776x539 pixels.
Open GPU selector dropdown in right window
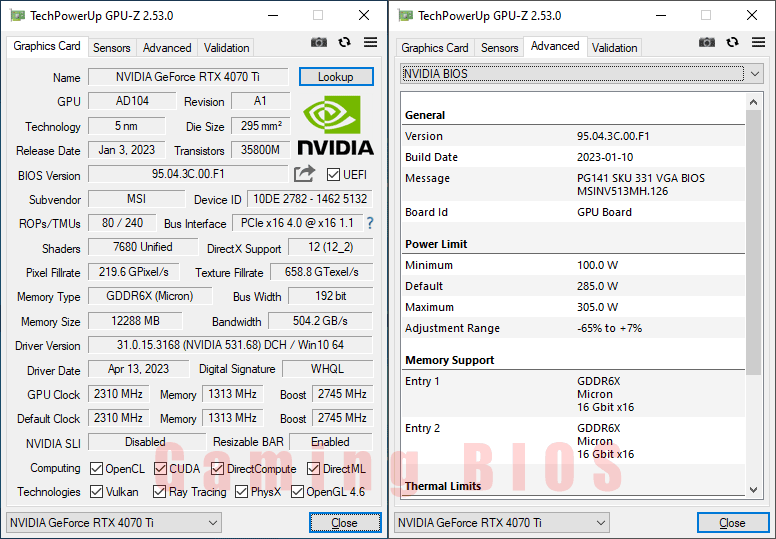click(x=501, y=523)
